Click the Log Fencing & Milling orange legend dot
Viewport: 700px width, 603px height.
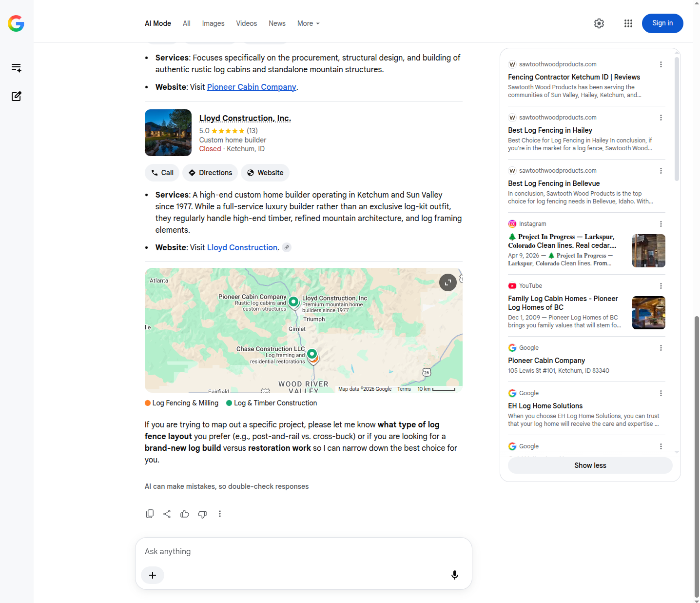[148, 403]
